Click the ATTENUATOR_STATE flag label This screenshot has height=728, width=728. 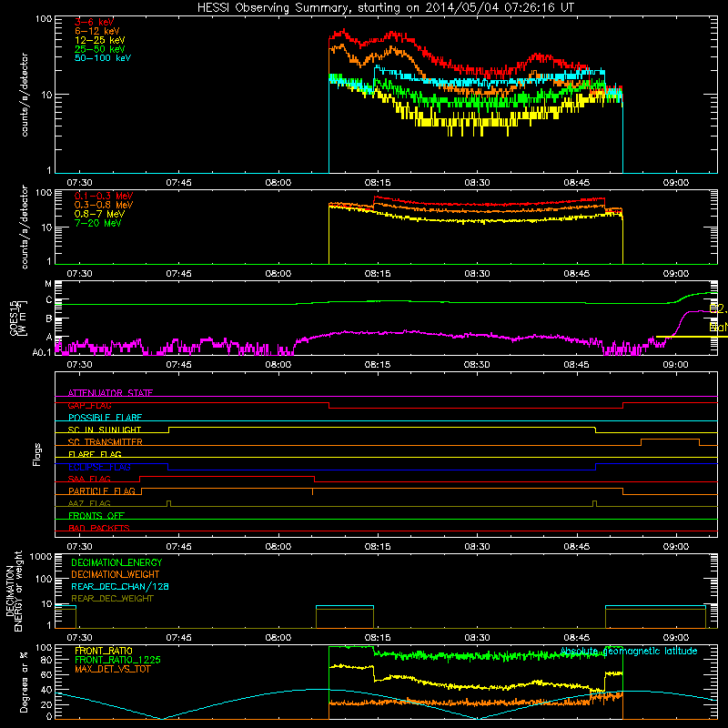(110, 393)
